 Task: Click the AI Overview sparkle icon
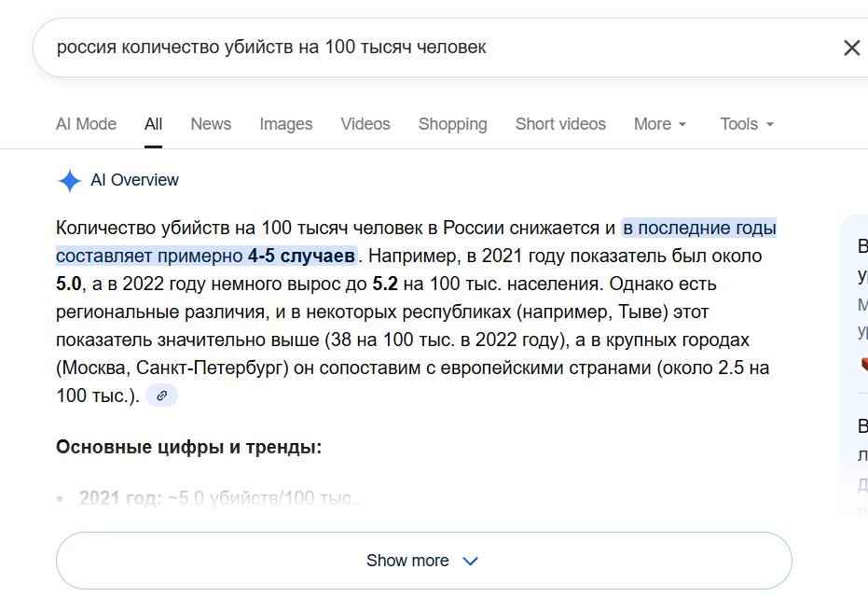click(x=69, y=181)
